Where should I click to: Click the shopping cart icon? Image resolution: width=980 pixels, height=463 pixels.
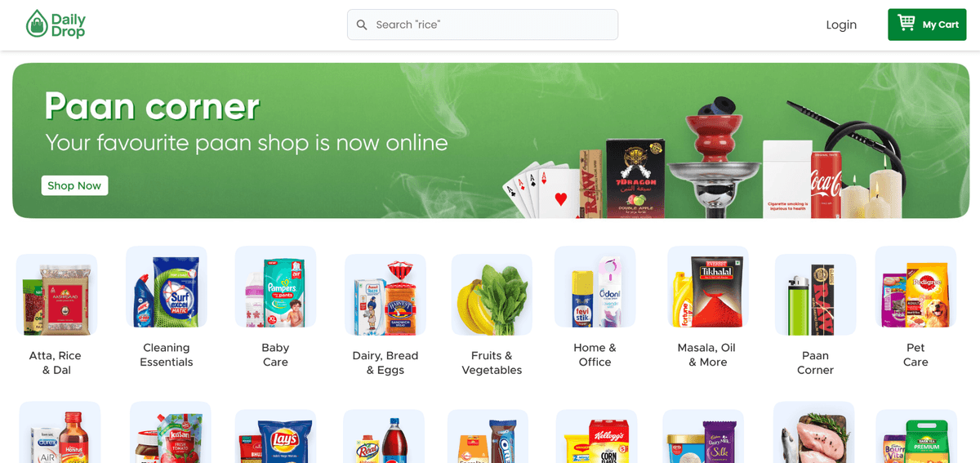pos(906,24)
